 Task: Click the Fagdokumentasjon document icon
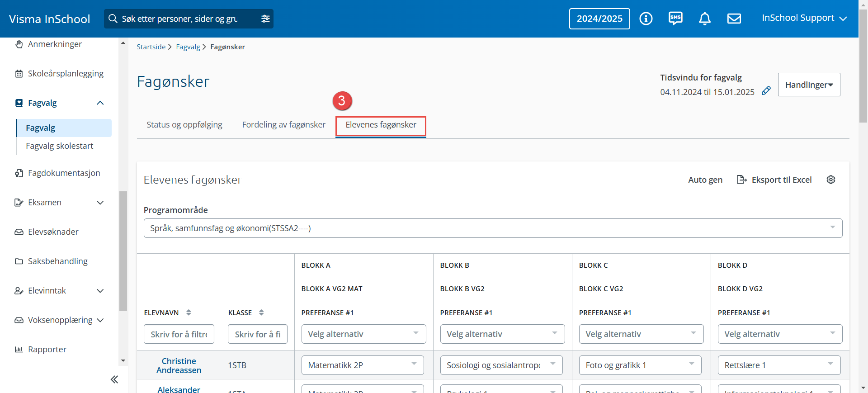point(19,173)
